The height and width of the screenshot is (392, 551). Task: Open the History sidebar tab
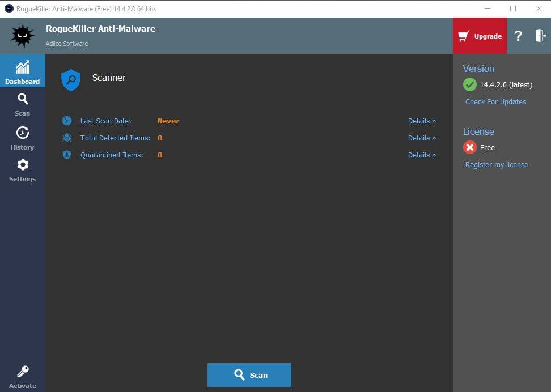tap(23, 138)
